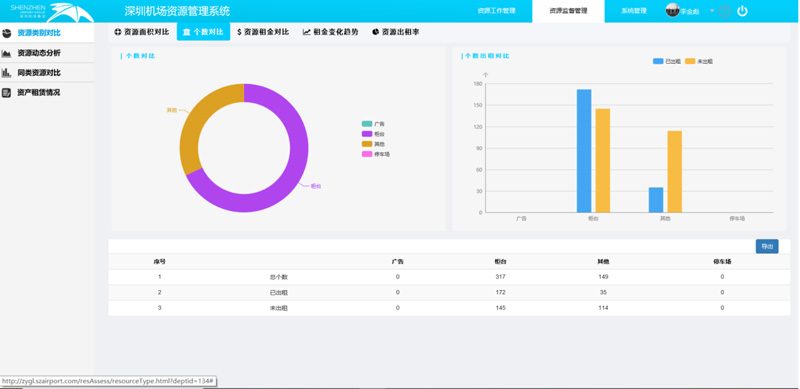Expand the user account dropdown arrow

(712, 11)
